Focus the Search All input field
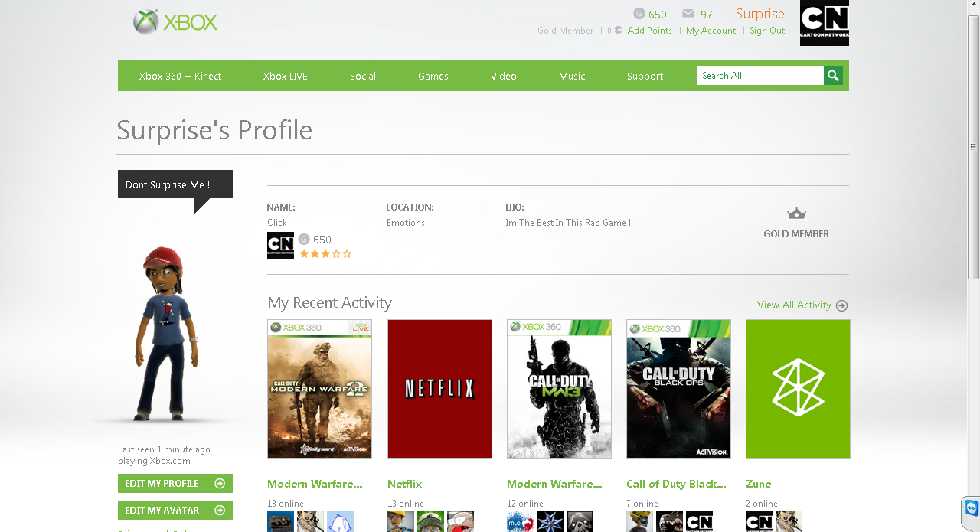Image resolution: width=980 pixels, height=532 pixels. click(x=760, y=75)
